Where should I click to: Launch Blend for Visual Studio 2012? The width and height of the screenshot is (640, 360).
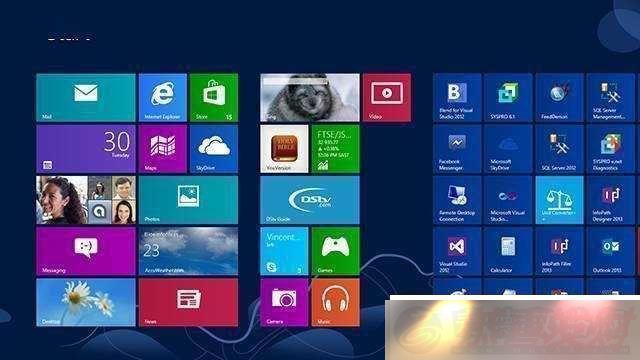click(x=457, y=98)
